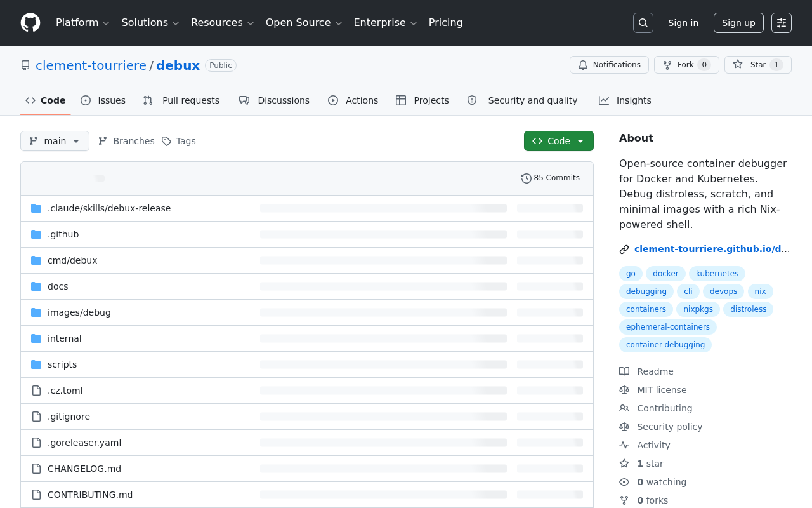Image resolution: width=812 pixels, height=508 pixels.
Task: Click the scale icon next to MIT license
Action: (x=624, y=390)
